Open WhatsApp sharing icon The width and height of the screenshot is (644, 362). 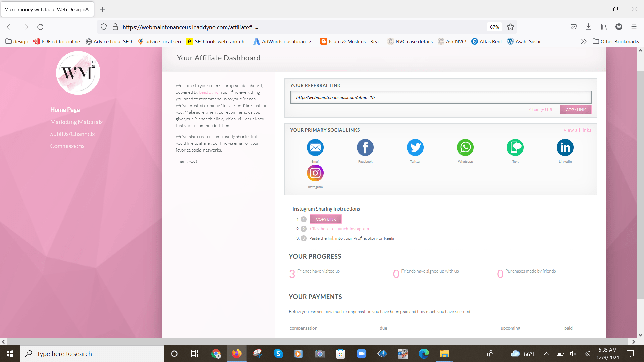(465, 147)
